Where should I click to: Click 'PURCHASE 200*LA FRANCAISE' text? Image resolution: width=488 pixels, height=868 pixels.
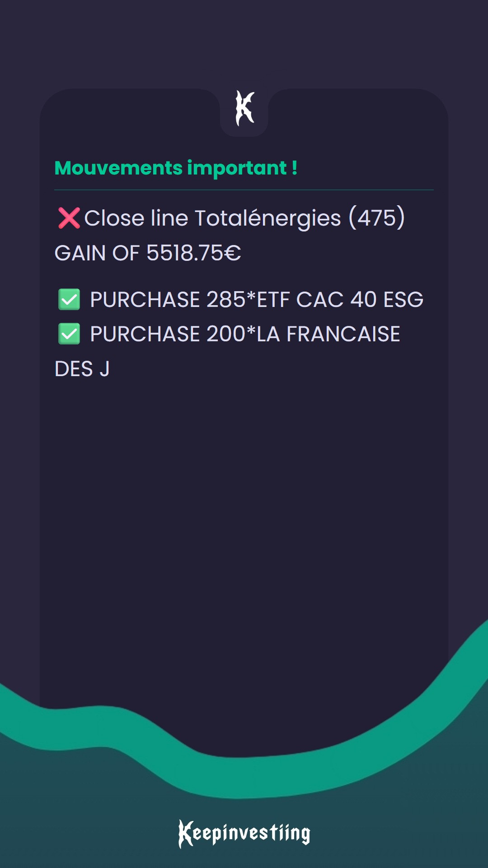point(245,334)
